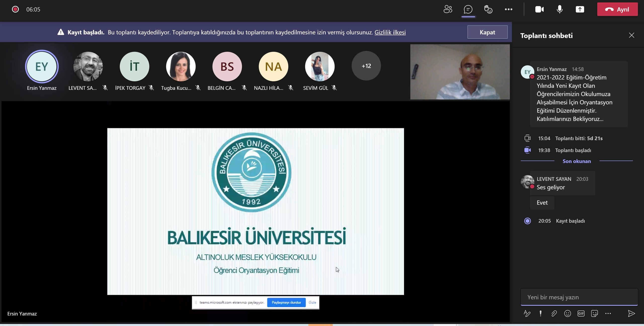644x326 pixels.
Task: Click the 'Toplantı bitti: 5d 21s' entry
Action: [579, 138]
